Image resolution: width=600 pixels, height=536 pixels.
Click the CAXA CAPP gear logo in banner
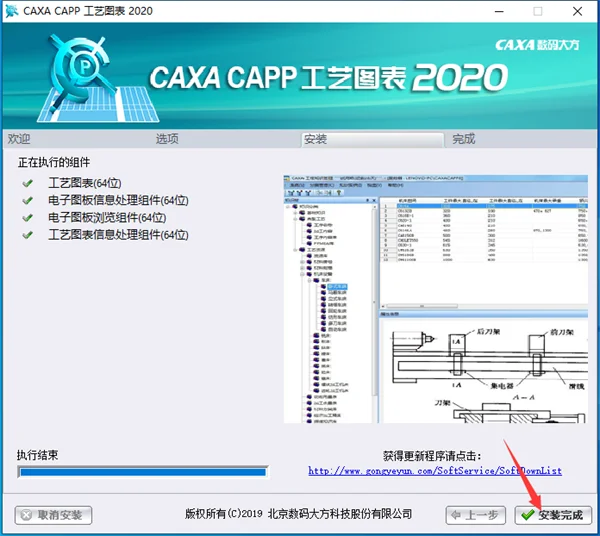click(98, 78)
